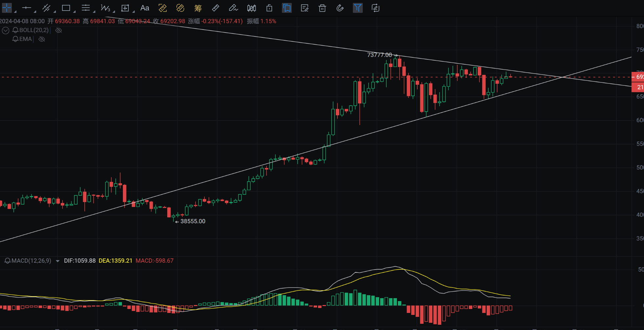Screen dimensions: 644x330
Task: Click the high price value 69841.03
Action: (x=103, y=21)
